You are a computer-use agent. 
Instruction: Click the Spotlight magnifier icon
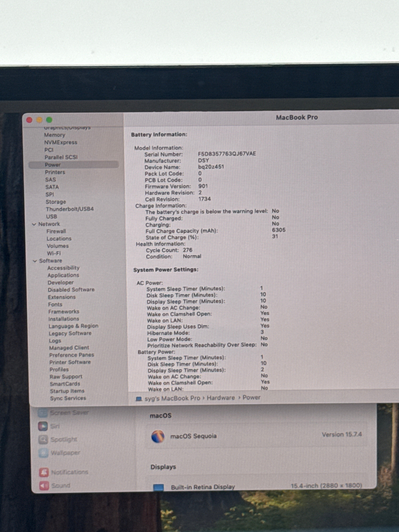coord(43,439)
